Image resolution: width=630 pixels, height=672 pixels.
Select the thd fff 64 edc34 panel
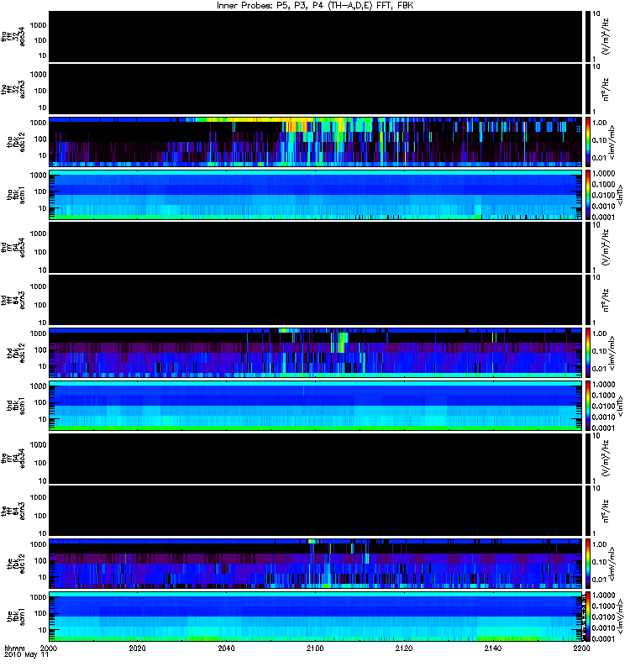316,247
